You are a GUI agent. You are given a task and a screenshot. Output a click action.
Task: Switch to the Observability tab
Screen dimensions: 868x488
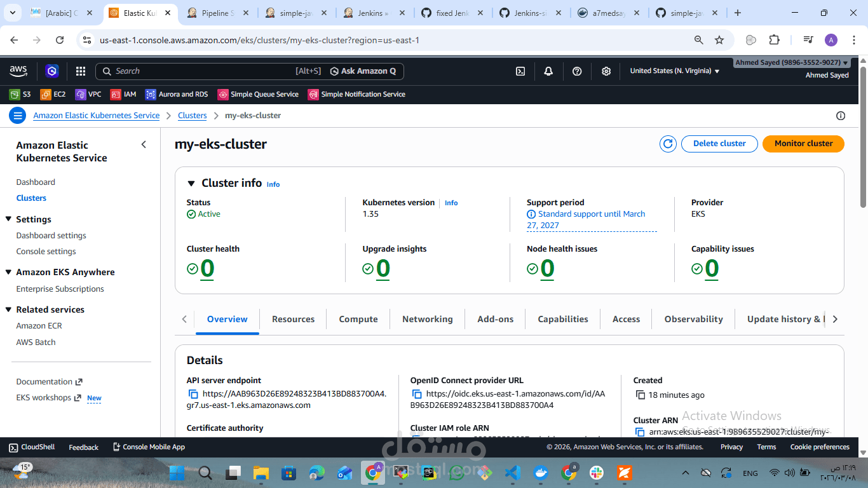[694, 319]
